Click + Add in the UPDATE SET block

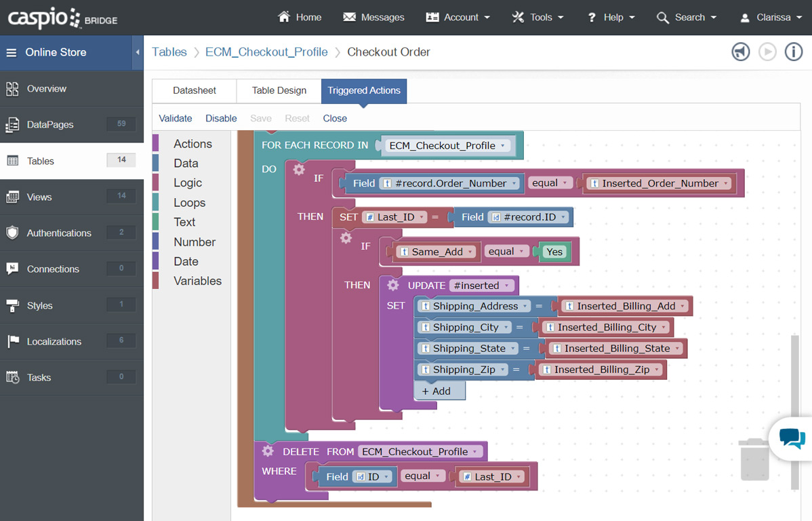[440, 391]
